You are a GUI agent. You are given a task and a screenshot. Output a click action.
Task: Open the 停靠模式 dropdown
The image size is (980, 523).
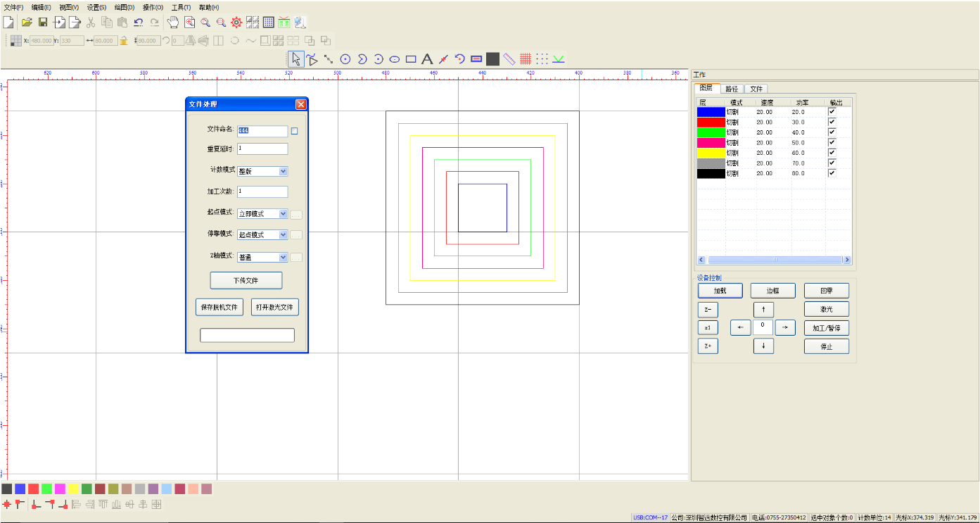(262, 235)
